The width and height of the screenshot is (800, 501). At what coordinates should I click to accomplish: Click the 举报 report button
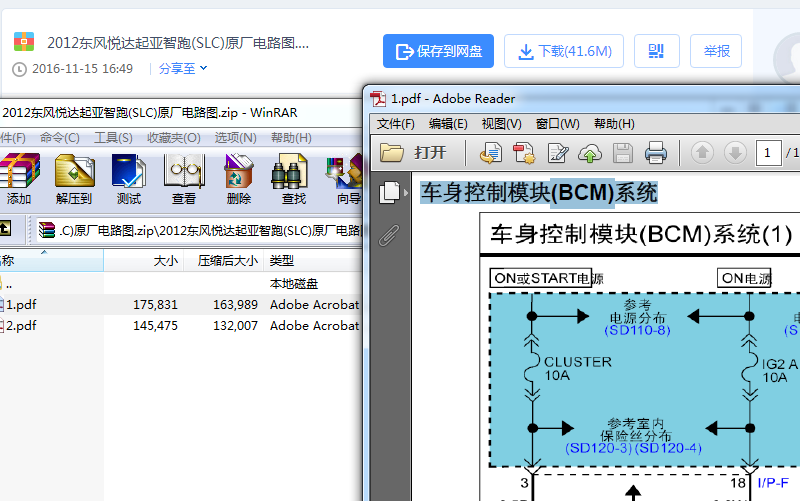[716, 51]
